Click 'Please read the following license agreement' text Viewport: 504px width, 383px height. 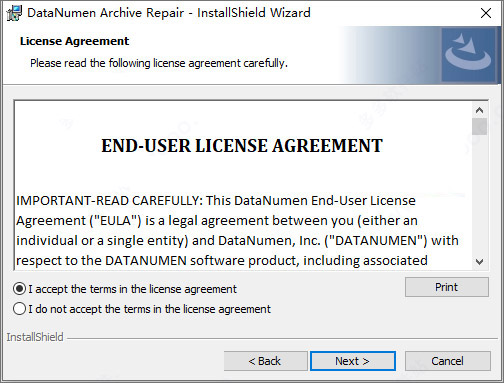tap(159, 63)
